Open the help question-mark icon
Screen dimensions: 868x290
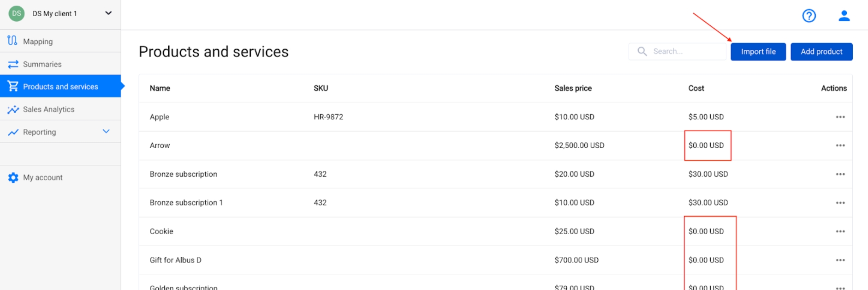tap(809, 16)
